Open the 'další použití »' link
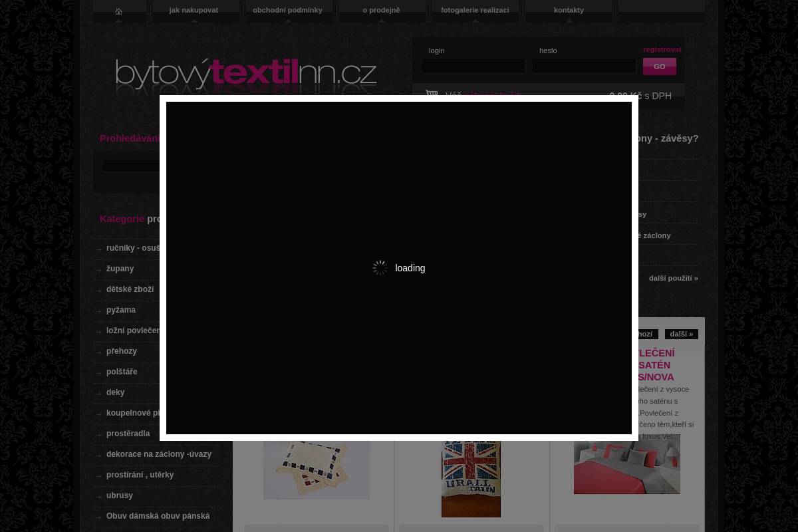This screenshot has height=532, width=798. (673, 278)
